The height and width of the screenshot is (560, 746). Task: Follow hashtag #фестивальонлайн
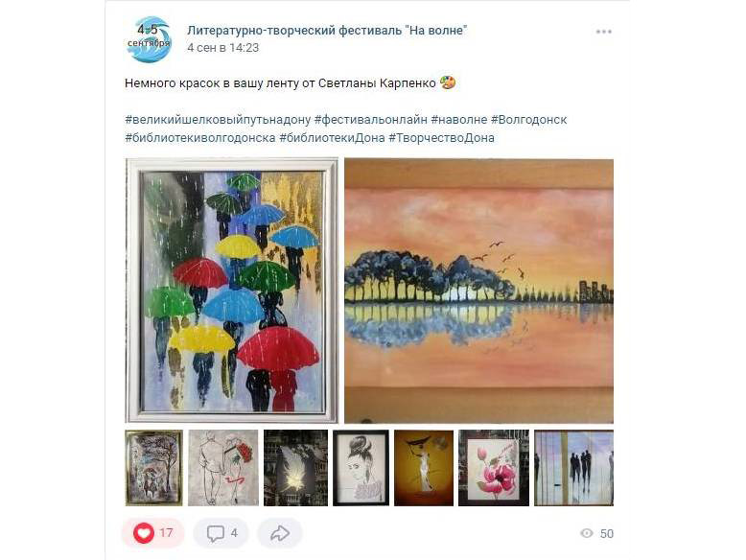pyautogui.click(x=371, y=120)
